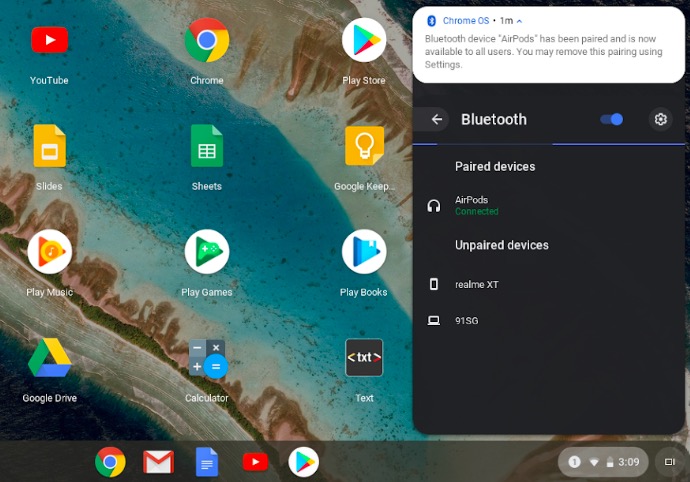Open the Play Store desktop icon
This screenshot has height=482, width=690.
point(364,40)
